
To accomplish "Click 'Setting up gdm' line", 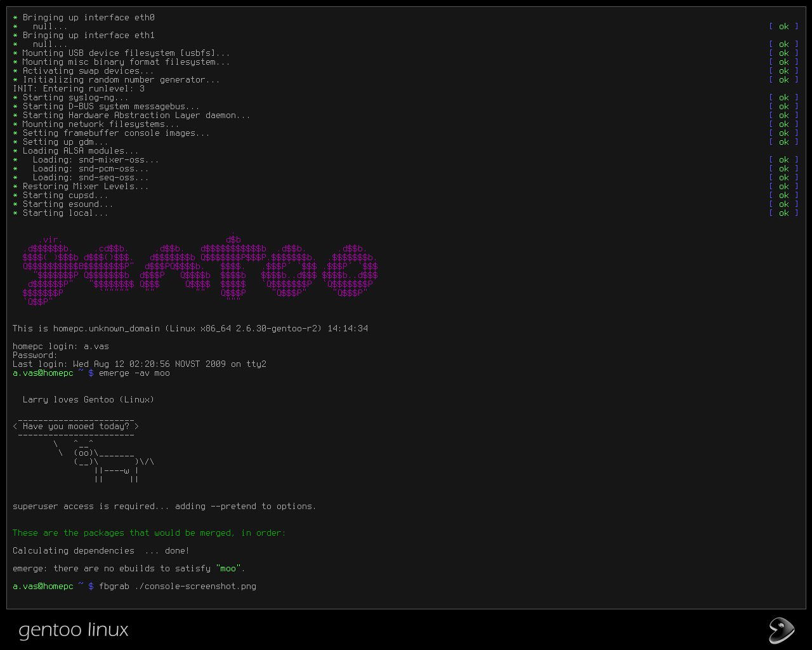I will [x=61, y=142].
